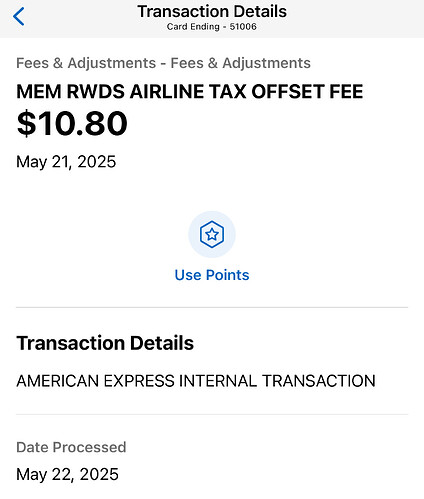This screenshot has width=424, height=499.
Task: Tap the May 21, 2025 transaction date
Action: click(x=66, y=162)
